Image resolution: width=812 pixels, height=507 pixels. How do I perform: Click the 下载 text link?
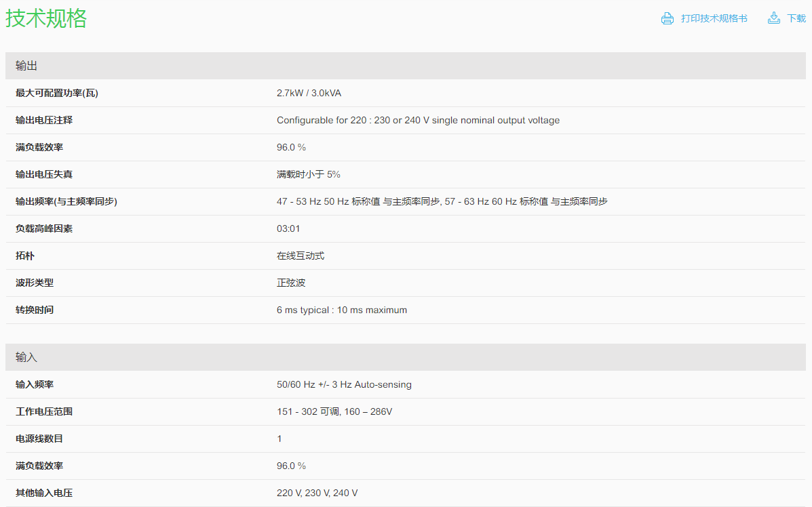(x=796, y=19)
